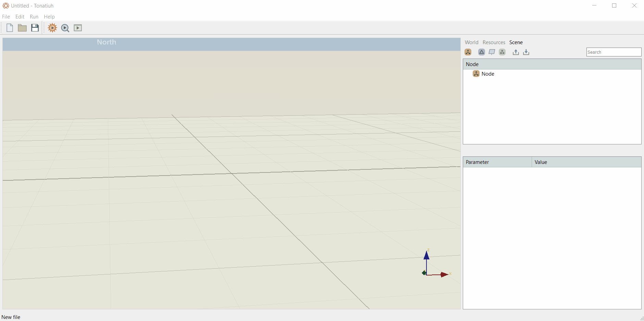Save the file with the floppy disk icon

click(35, 28)
